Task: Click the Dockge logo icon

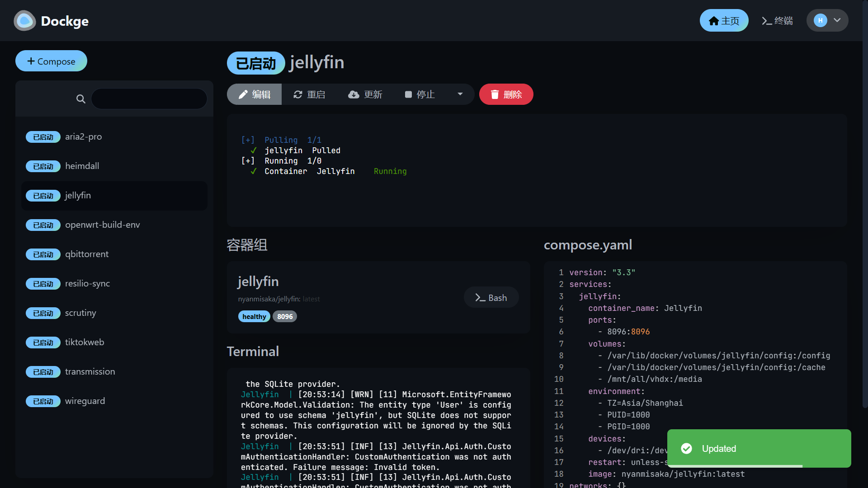Action: (x=25, y=21)
